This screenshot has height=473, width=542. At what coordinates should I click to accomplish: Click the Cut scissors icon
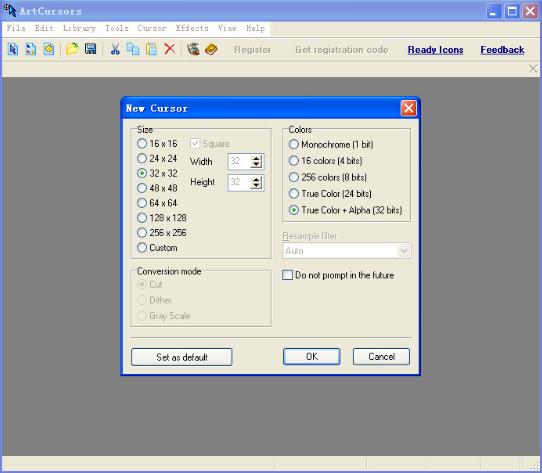click(115, 49)
